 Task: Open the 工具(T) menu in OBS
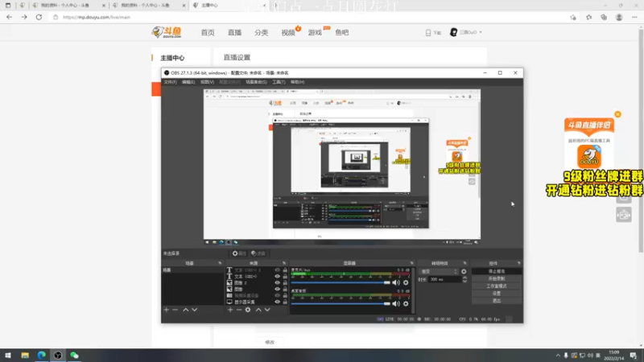(x=279, y=82)
